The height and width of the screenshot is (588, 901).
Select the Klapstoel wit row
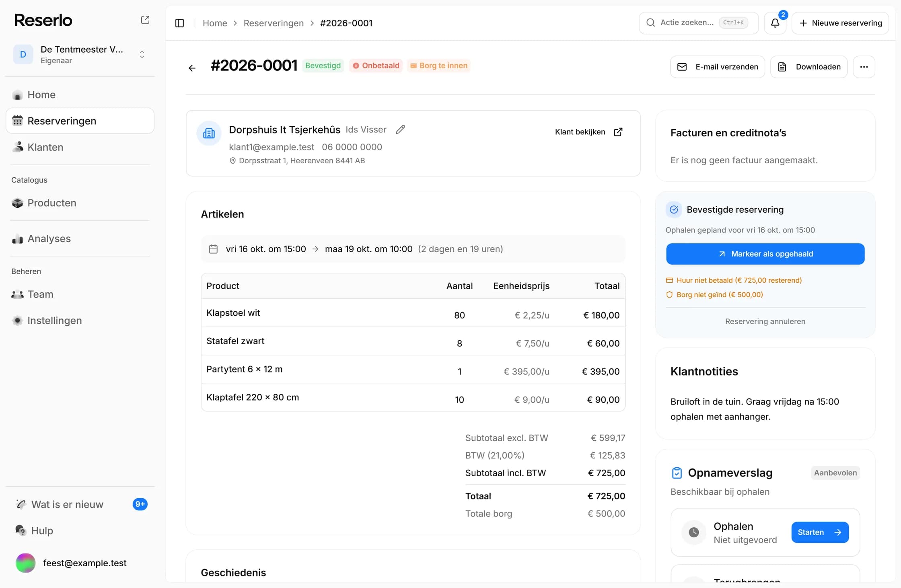pos(413,313)
